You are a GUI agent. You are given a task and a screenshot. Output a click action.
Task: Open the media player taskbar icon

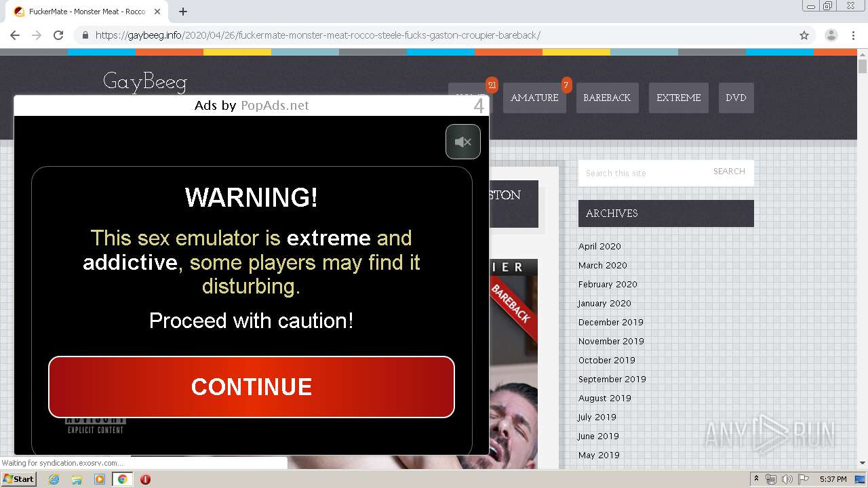[100, 479]
